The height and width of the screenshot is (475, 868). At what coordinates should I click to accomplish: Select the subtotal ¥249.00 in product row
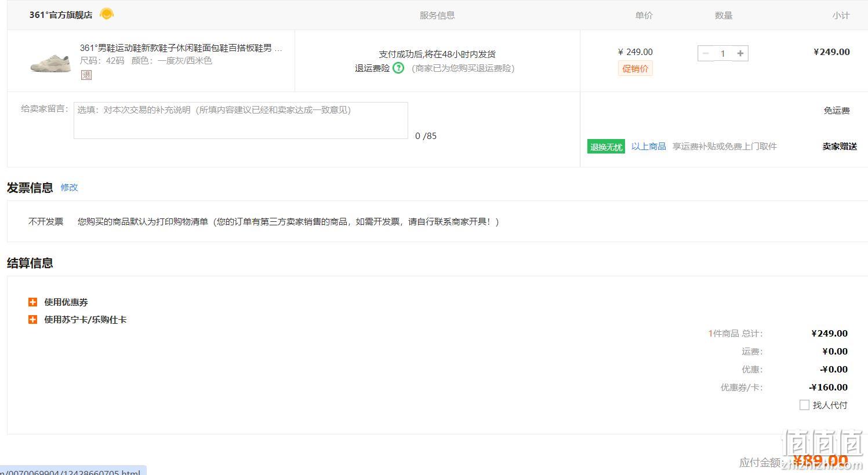tap(831, 52)
